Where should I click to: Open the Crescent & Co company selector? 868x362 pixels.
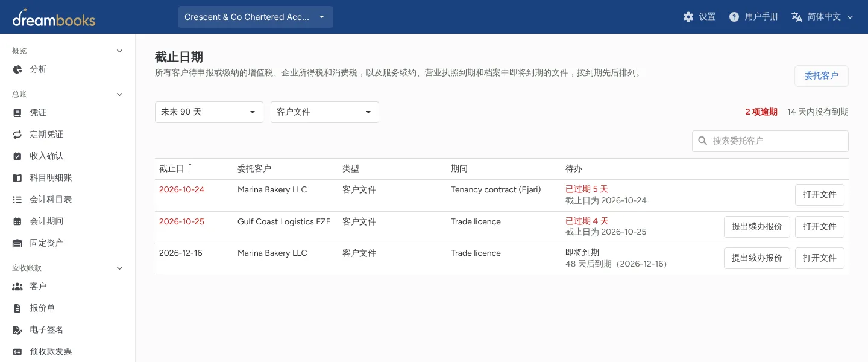click(x=256, y=17)
